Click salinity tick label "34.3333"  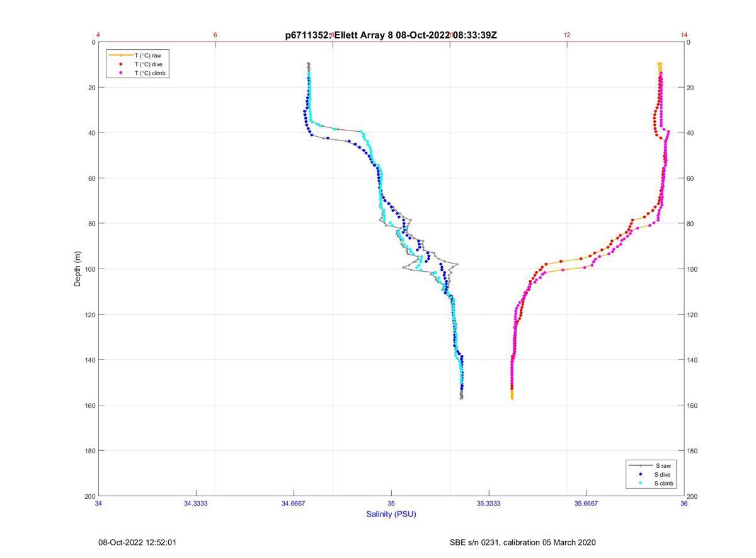click(x=196, y=503)
